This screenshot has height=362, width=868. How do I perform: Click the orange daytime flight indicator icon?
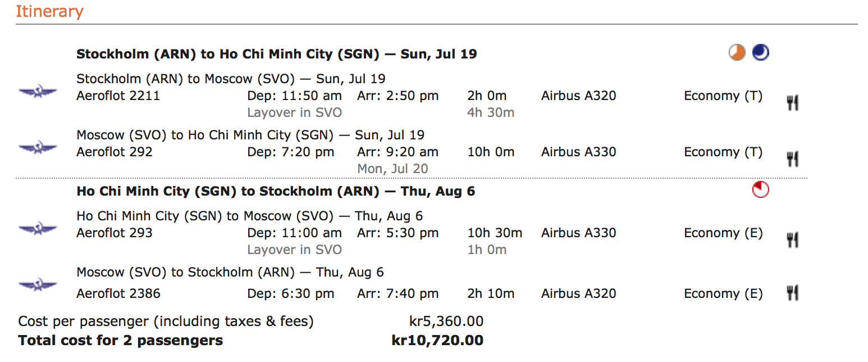point(737,53)
